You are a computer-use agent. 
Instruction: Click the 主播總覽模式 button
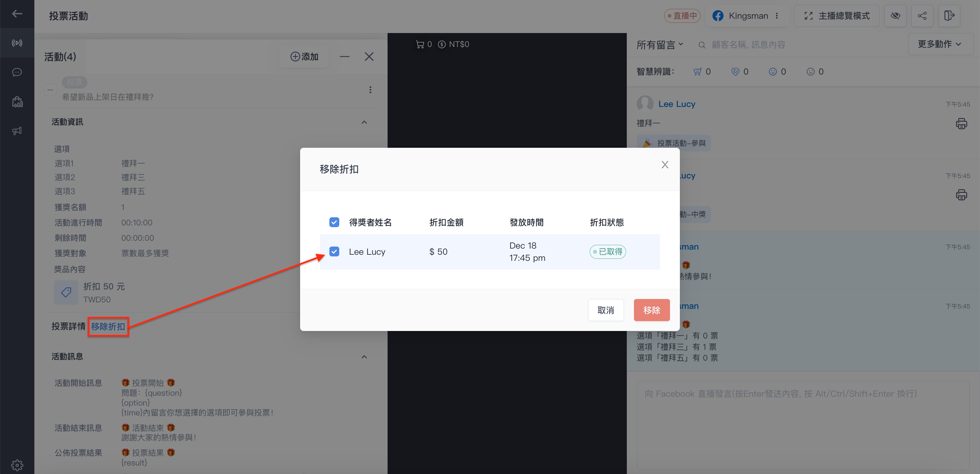[x=837, y=16]
